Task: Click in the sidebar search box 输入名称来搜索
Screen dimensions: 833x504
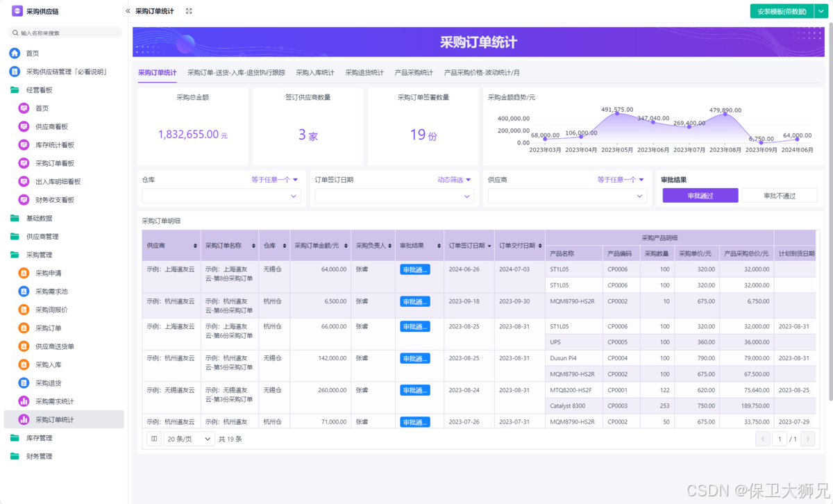Action: (x=65, y=33)
